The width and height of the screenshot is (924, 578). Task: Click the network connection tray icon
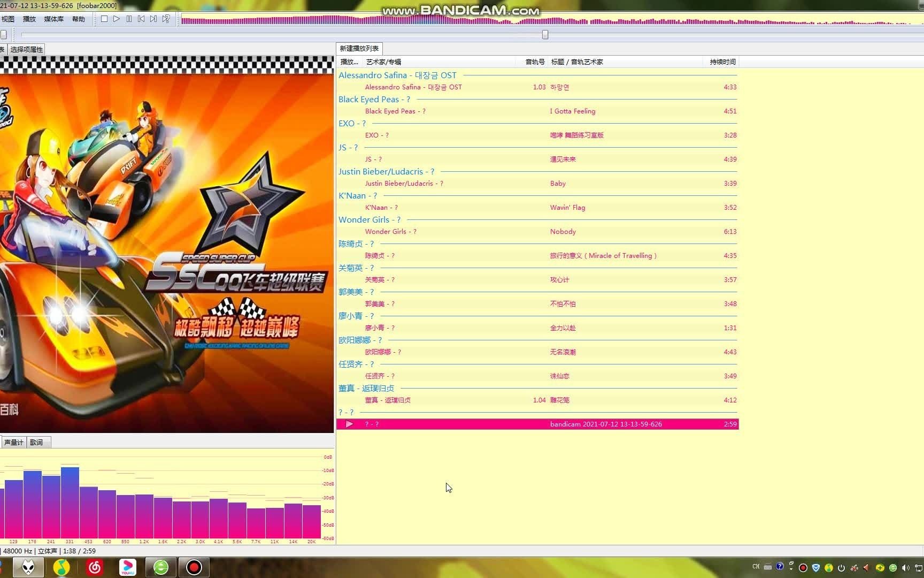tap(919, 568)
